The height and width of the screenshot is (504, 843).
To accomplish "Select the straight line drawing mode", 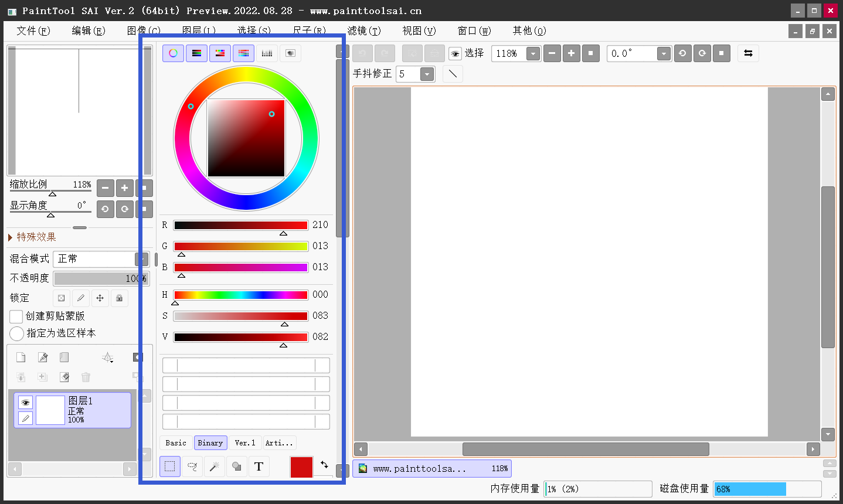I will pyautogui.click(x=453, y=74).
